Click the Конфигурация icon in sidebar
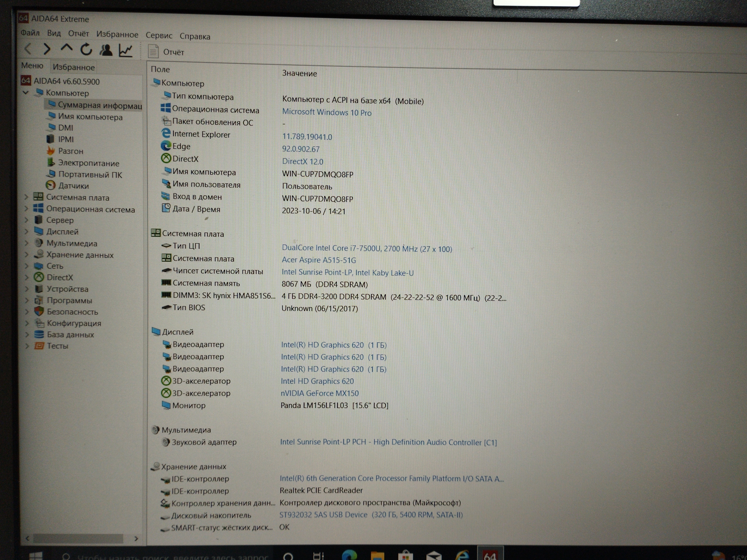Image resolution: width=747 pixels, height=560 pixels. [x=39, y=323]
